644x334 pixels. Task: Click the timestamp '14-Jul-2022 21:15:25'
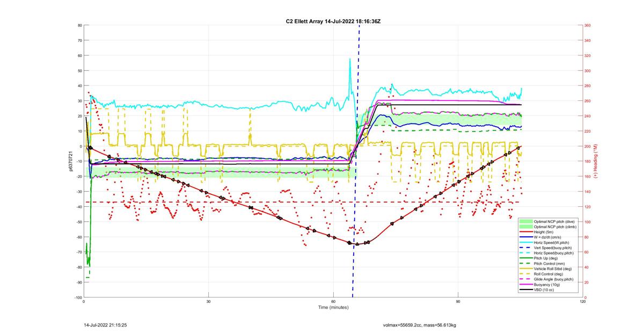[105, 325]
